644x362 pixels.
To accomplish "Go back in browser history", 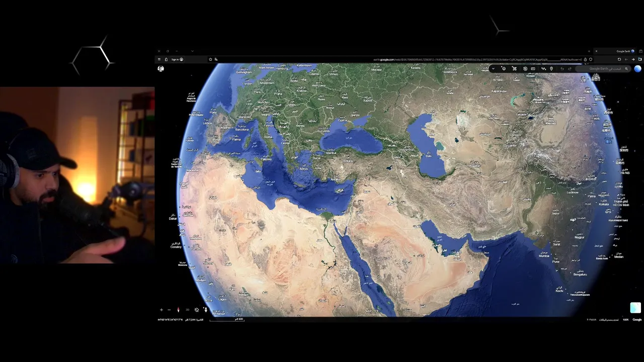I will point(626,59).
